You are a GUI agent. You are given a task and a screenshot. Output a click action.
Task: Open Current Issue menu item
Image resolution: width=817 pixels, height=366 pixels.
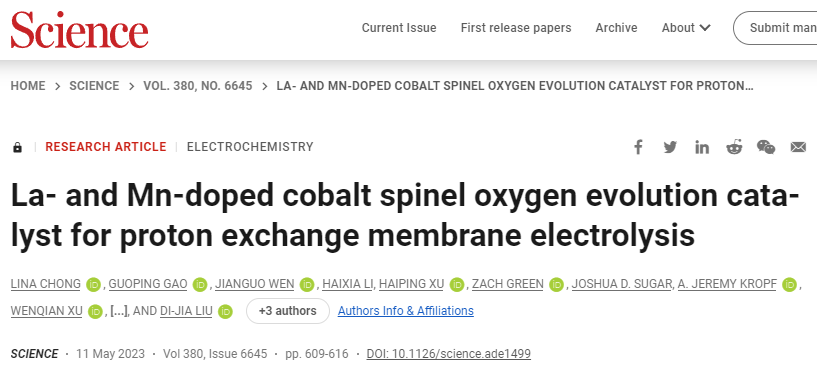click(x=399, y=28)
